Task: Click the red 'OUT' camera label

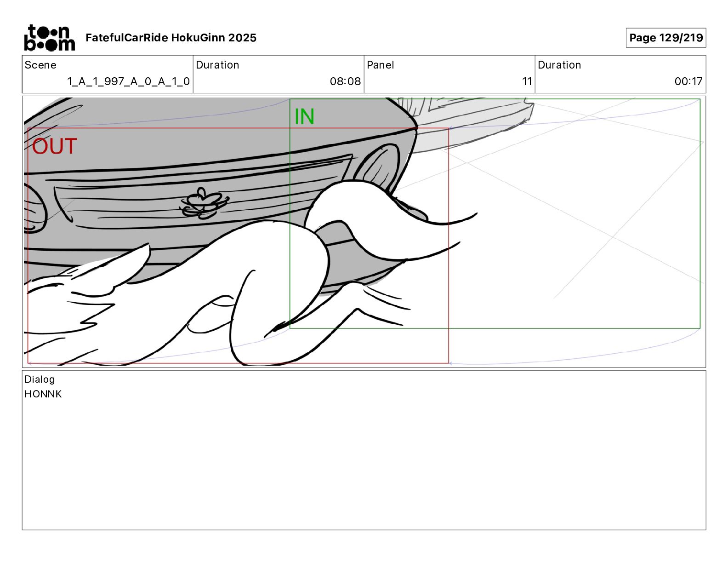Action: pyautogui.click(x=54, y=146)
